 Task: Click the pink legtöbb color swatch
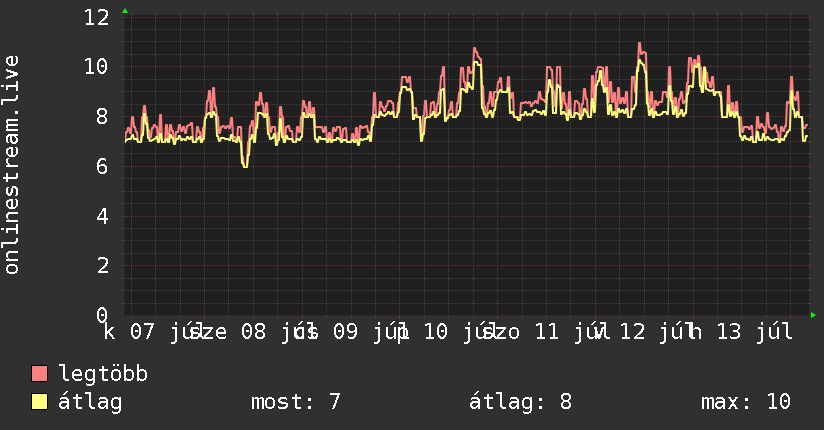point(39,373)
